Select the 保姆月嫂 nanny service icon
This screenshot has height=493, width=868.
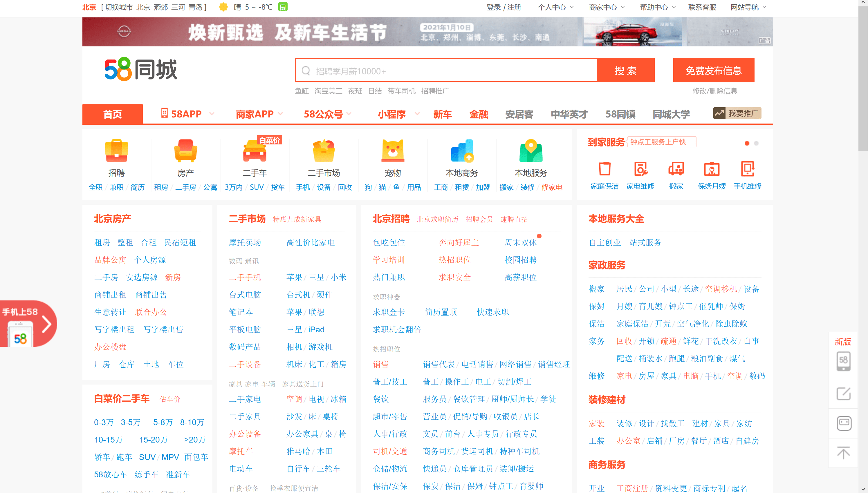(712, 168)
